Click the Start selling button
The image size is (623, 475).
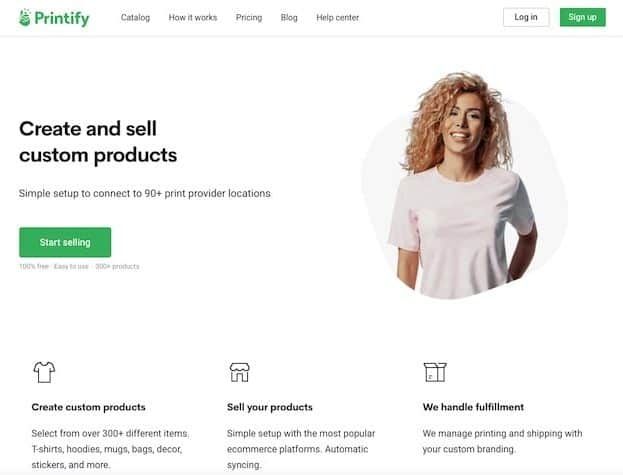(65, 242)
